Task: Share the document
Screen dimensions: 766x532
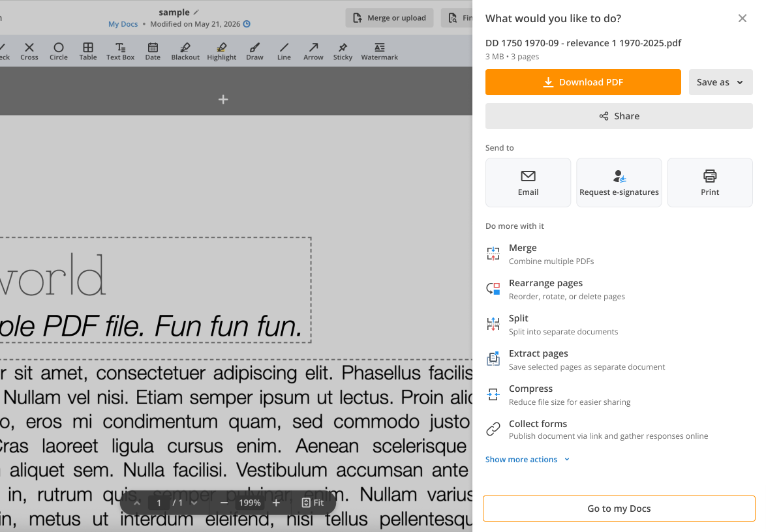Action: (619, 116)
